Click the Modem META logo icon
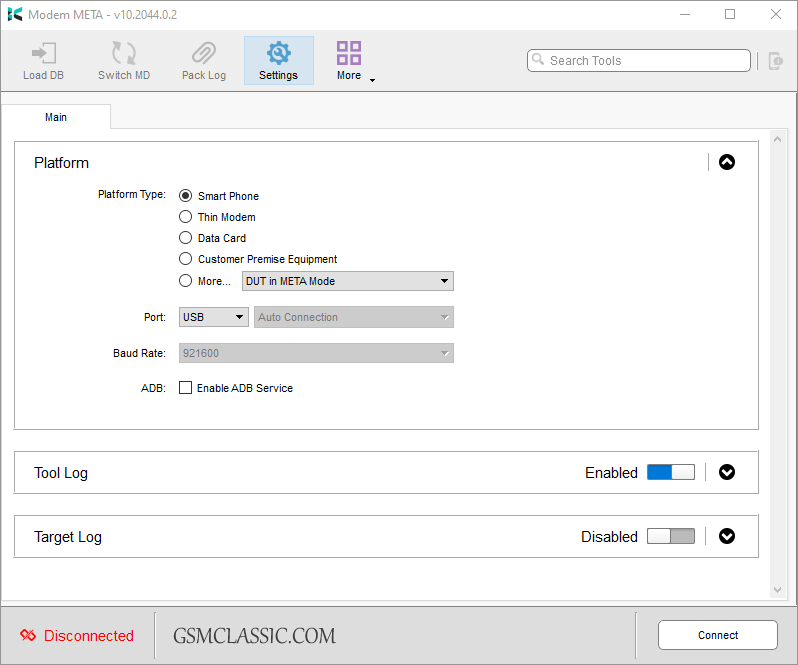The width and height of the screenshot is (798, 665). [15, 14]
